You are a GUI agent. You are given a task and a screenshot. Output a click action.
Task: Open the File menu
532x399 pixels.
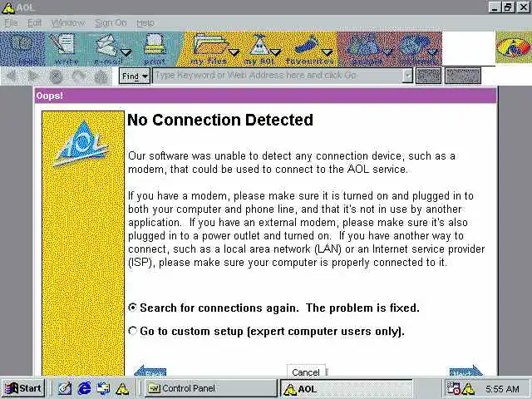point(11,23)
